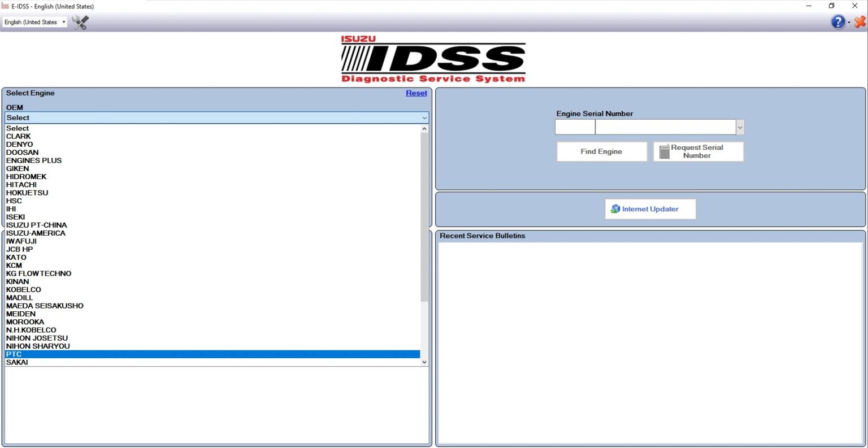Collapse the OEM Select combo box

(423, 118)
